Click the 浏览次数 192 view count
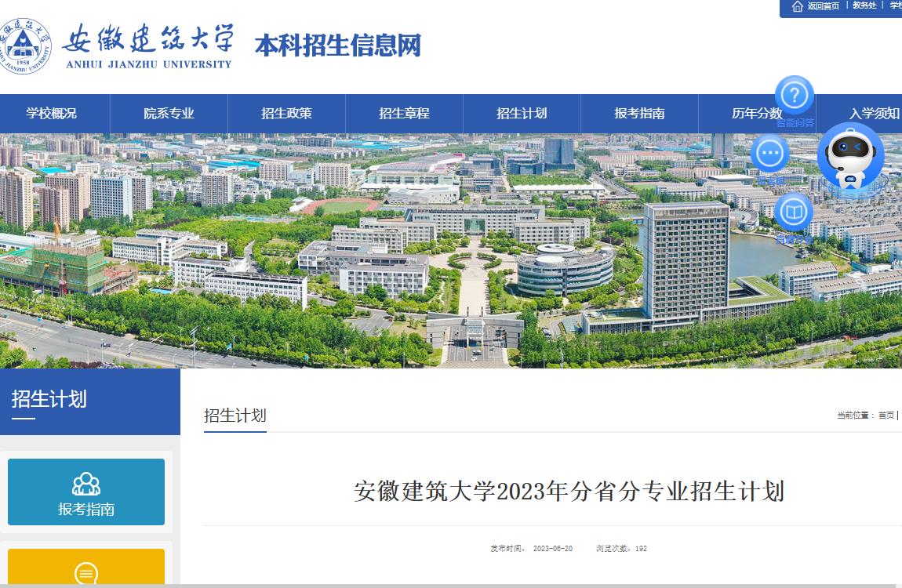The image size is (902, 588). (621, 548)
